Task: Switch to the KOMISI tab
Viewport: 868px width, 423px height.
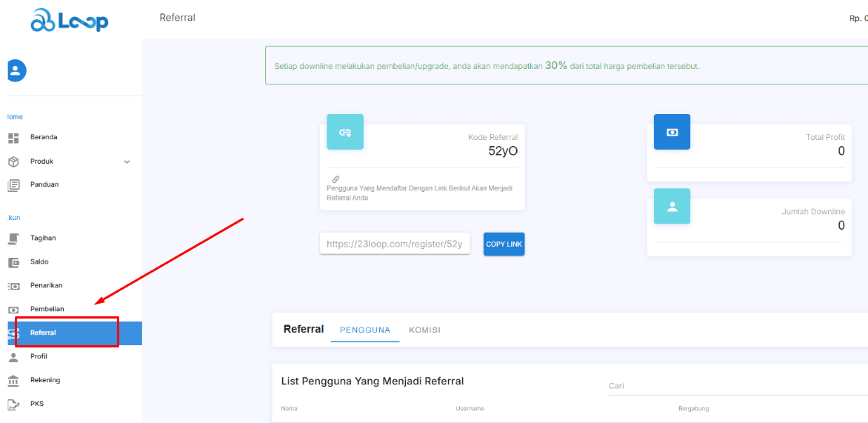Action: (424, 330)
